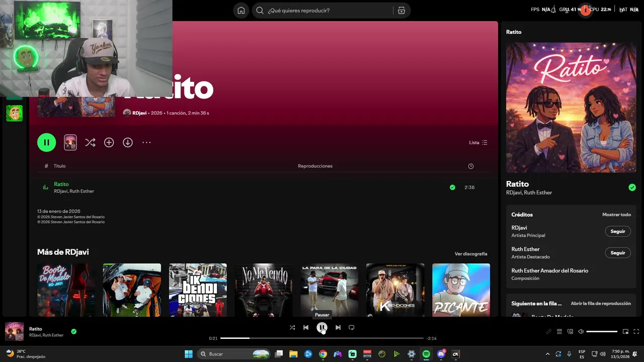Download the Ratito album with the arrow icon
Image resolution: width=644 pixels, height=362 pixels.
[x=128, y=143]
